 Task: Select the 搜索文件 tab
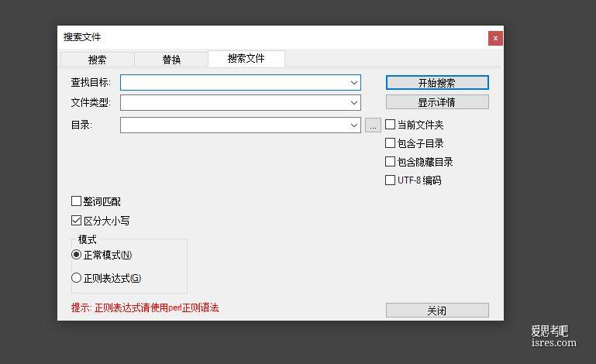(x=246, y=59)
